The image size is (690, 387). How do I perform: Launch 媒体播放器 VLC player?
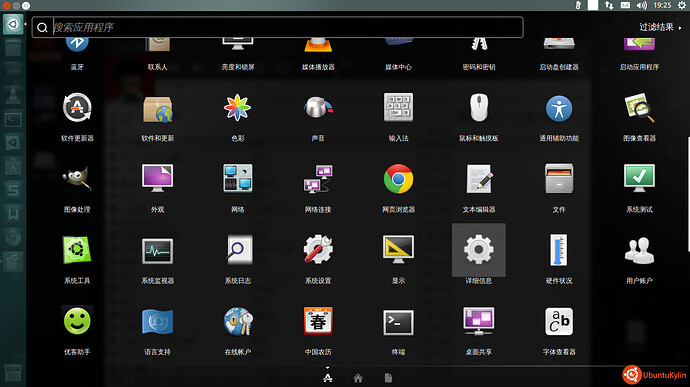[318, 45]
